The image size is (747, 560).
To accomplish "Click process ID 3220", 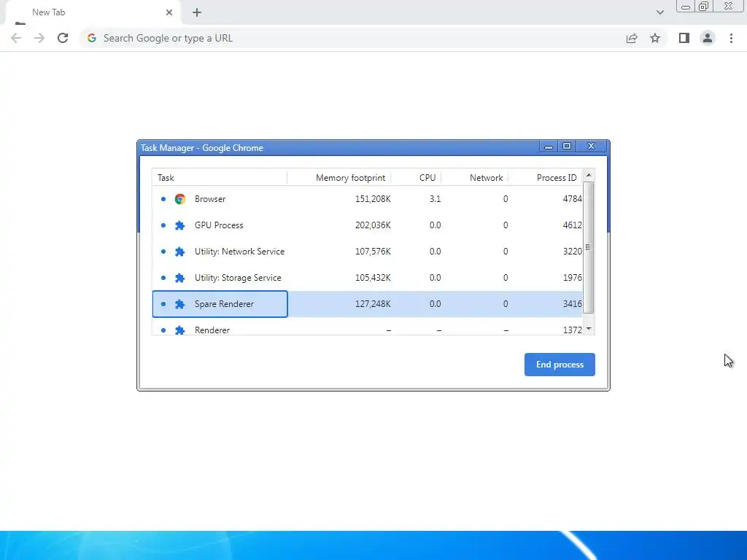I will 572,252.
